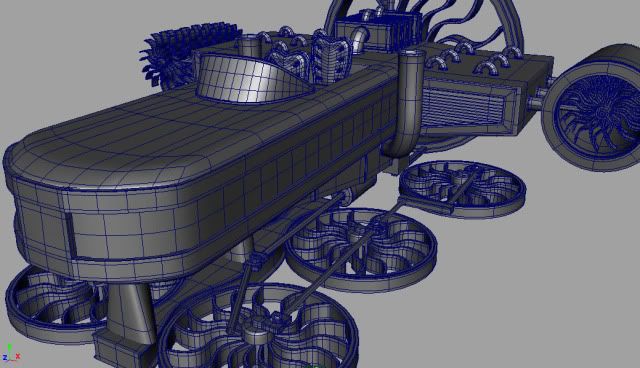Select the middle swirl-blade rotor
Viewport: 640px width, 368px height.
(x=361, y=249)
